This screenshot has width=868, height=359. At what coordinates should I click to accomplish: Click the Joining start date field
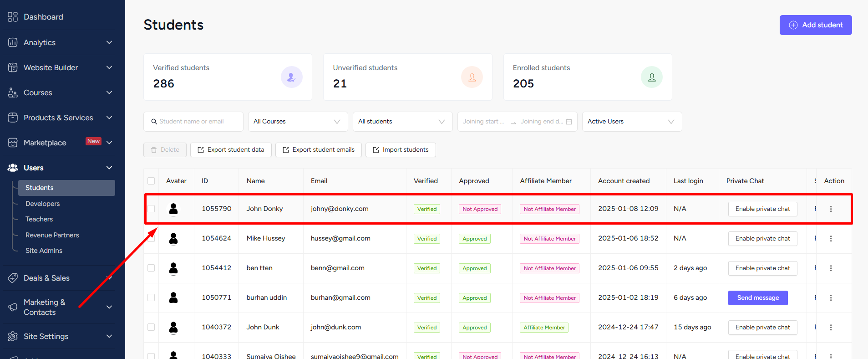(483, 122)
